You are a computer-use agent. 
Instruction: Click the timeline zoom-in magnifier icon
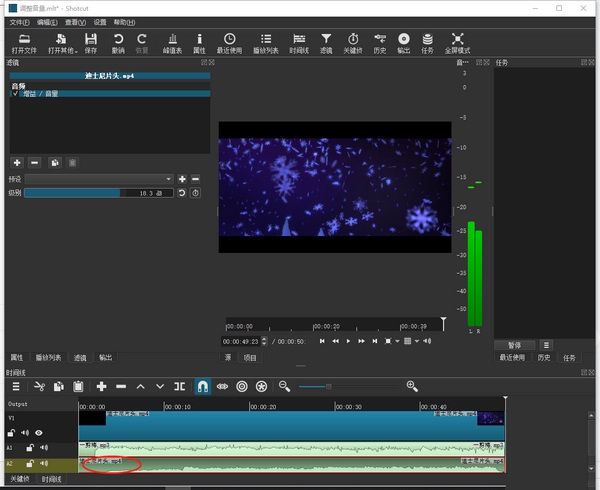[x=412, y=386]
